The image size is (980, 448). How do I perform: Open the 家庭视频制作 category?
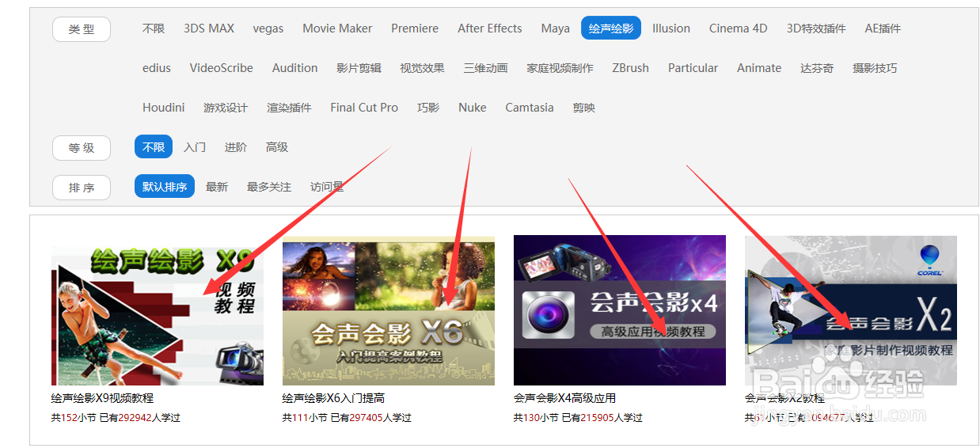tap(560, 68)
